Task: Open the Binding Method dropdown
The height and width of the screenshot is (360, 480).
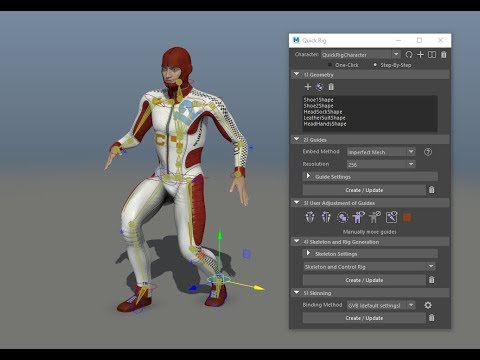Action: 381,305
